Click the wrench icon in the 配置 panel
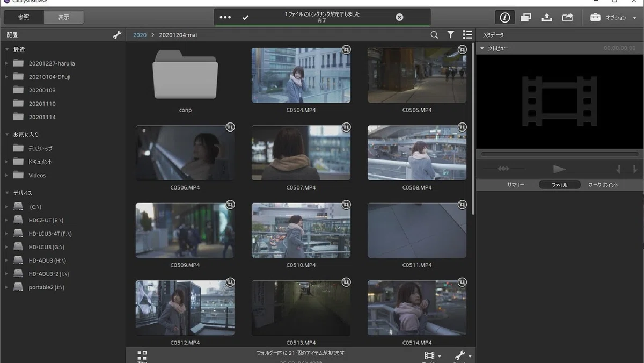The width and height of the screenshot is (644, 363). click(x=117, y=35)
